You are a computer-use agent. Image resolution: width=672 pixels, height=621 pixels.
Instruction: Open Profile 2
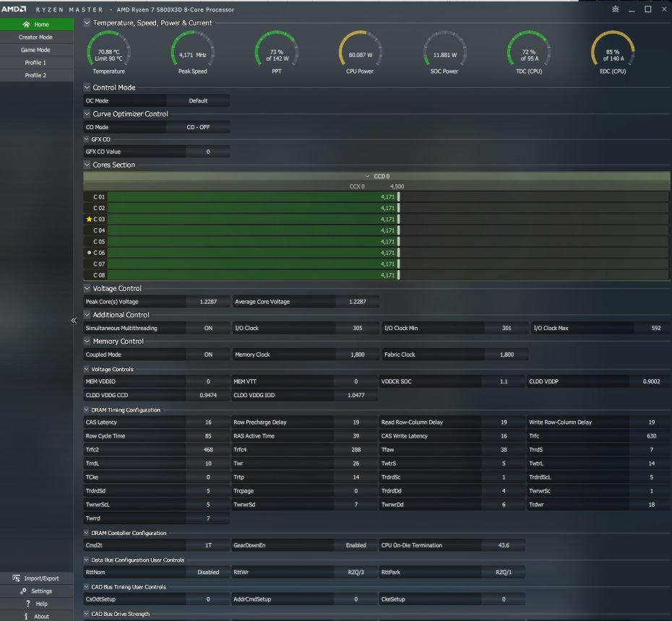[x=36, y=75]
